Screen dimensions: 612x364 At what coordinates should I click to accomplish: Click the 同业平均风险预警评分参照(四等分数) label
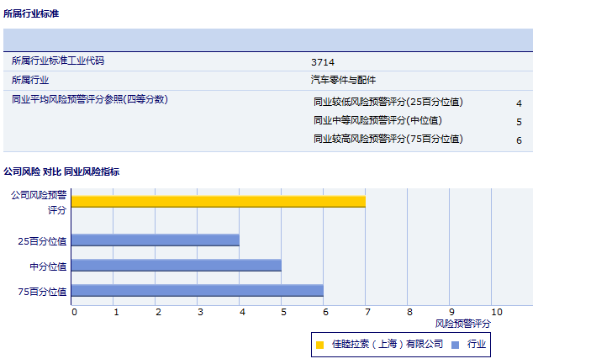[90, 100]
